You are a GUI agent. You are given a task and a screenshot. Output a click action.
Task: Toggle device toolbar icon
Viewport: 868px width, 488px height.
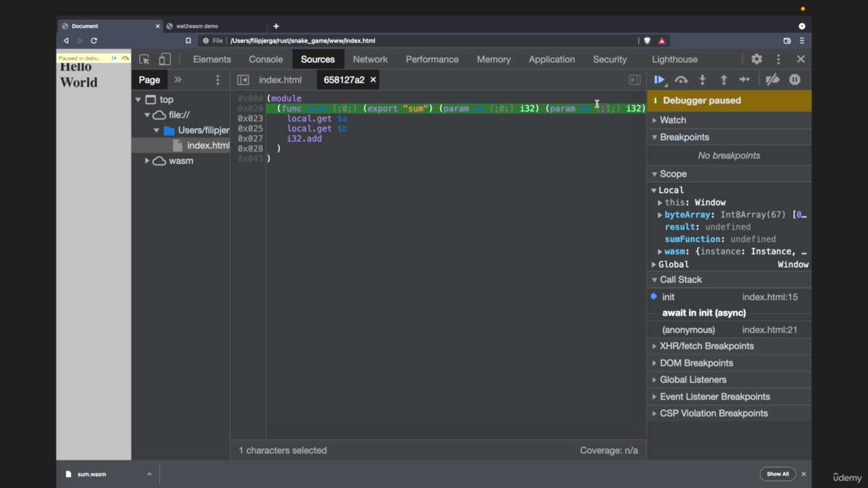(165, 60)
